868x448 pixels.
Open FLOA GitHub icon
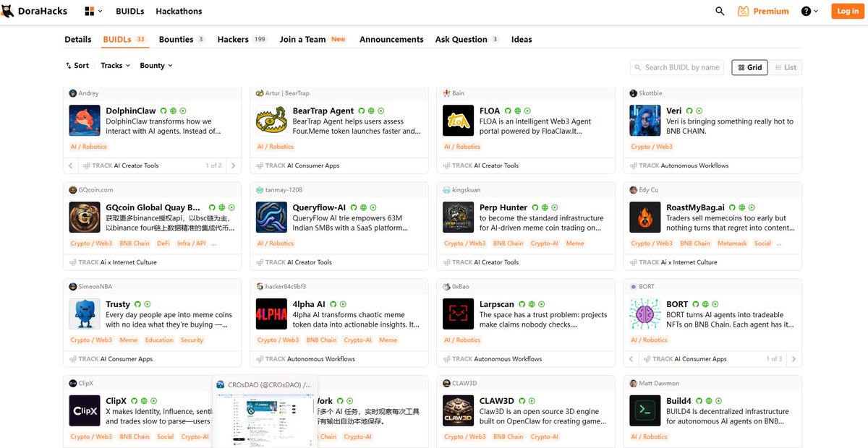click(508, 111)
